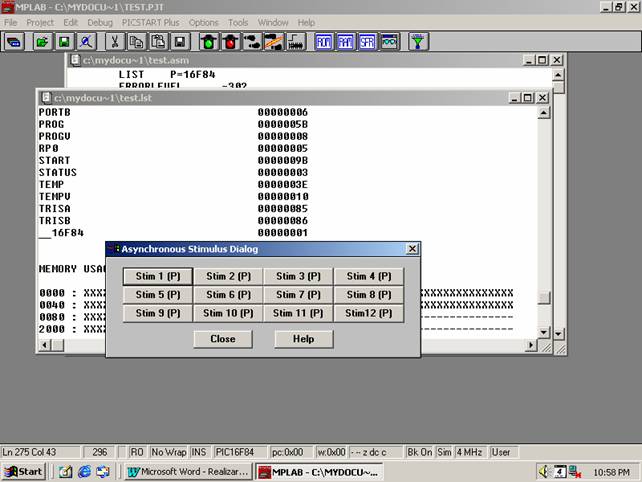Open the SFR special registers window icon
Viewport: 642px width, 482px height.
(367, 42)
